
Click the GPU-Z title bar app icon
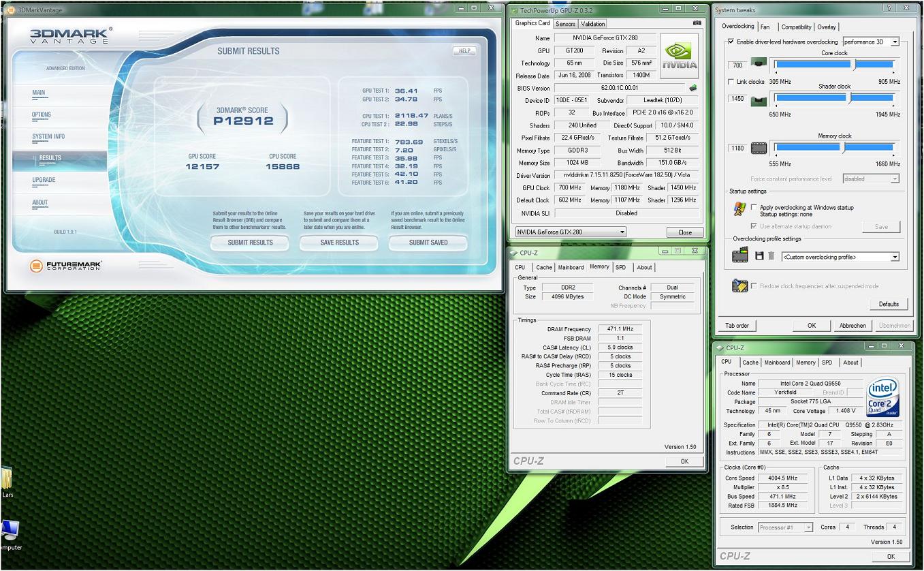(x=515, y=10)
